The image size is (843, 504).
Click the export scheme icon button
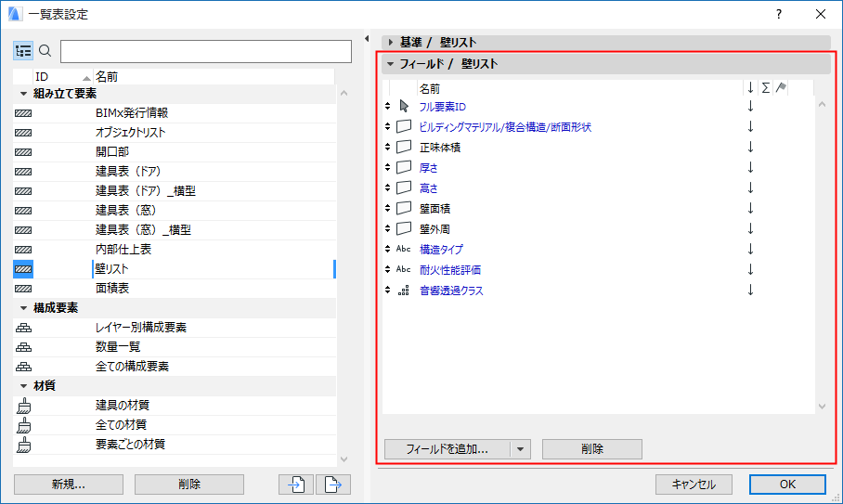332,485
